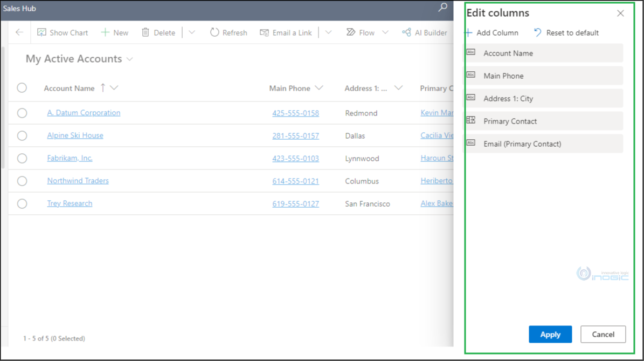This screenshot has height=361, width=644.
Task: Open the Account Name column header menu
Action: pyautogui.click(x=114, y=87)
